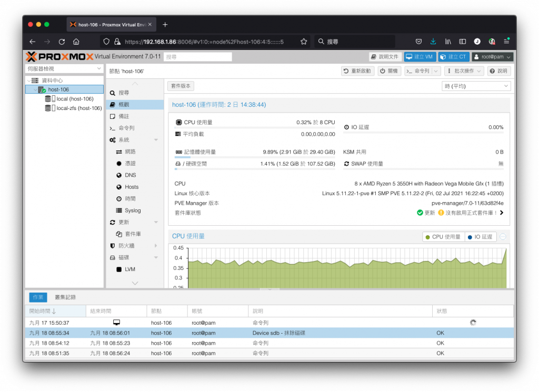Click the Proxmox logo
This screenshot has height=392, width=539.
(x=60, y=56)
